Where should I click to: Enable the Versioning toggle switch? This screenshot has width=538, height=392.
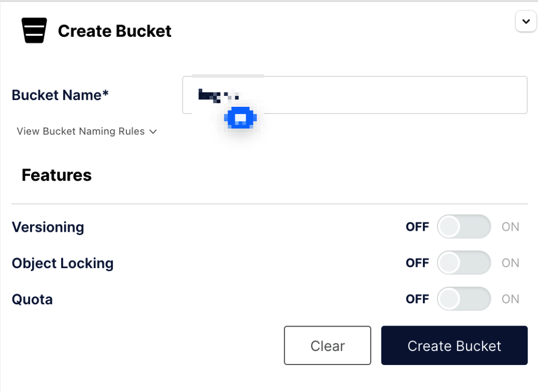tap(464, 227)
